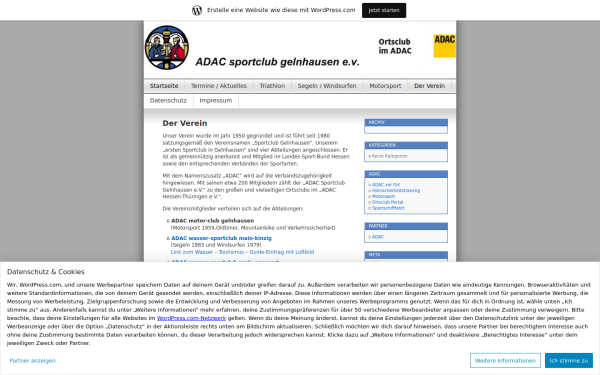This screenshot has height=375, width=600.
Task: Click ADAC sportclub gelnhausen e.v. title
Action: click(277, 62)
